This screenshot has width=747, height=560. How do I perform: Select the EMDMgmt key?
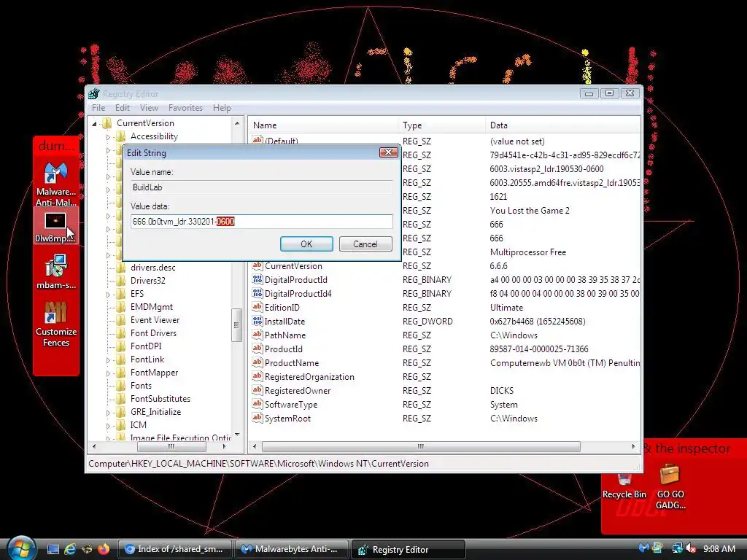[152, 307]
